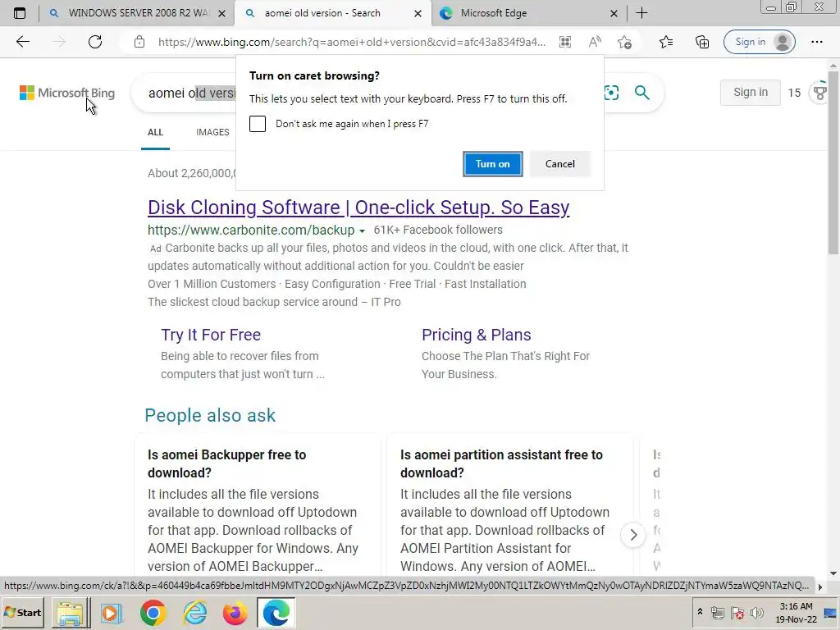Image resolution: width=840 pixels, height=630 pixels.
Task: Close the aomei old version search tab
Action: click(x=418, y=13)
